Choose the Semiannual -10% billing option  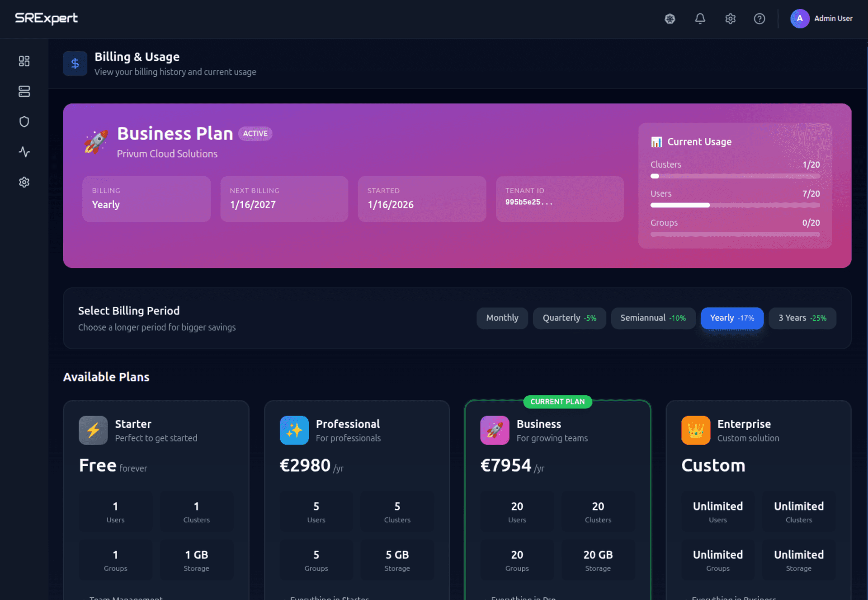click(653, 318)
